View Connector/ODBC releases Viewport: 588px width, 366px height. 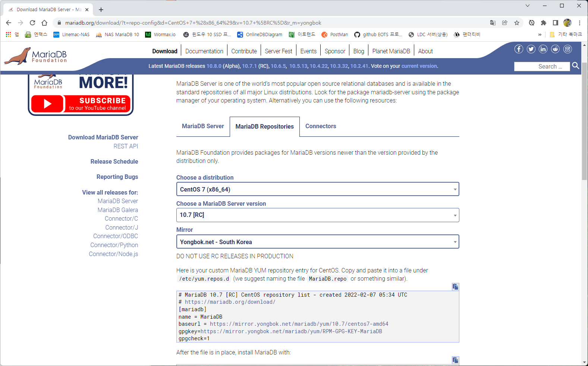point(116,236)
